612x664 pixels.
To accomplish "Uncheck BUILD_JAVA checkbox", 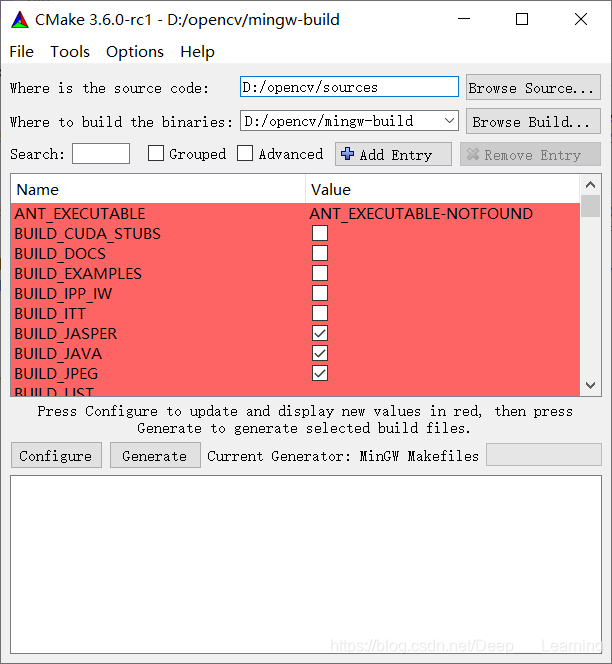I will (320, 353).
